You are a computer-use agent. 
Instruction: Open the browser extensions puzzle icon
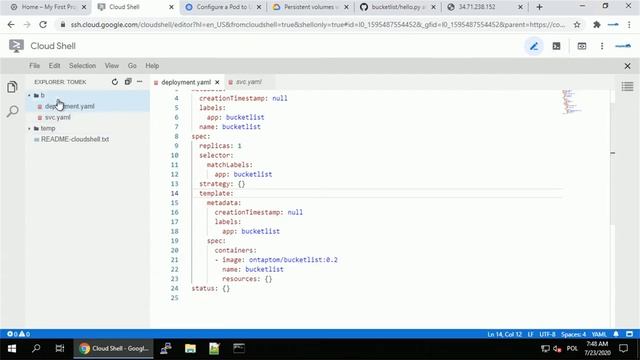pos(597,25)
